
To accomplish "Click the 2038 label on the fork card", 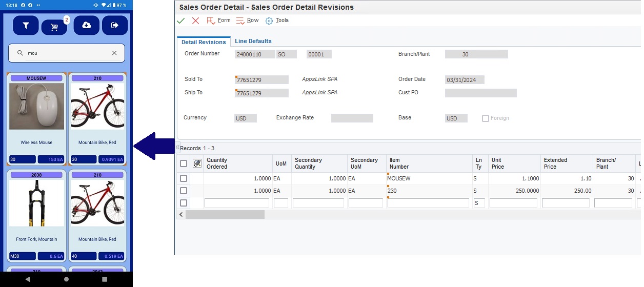I will 36,175.
